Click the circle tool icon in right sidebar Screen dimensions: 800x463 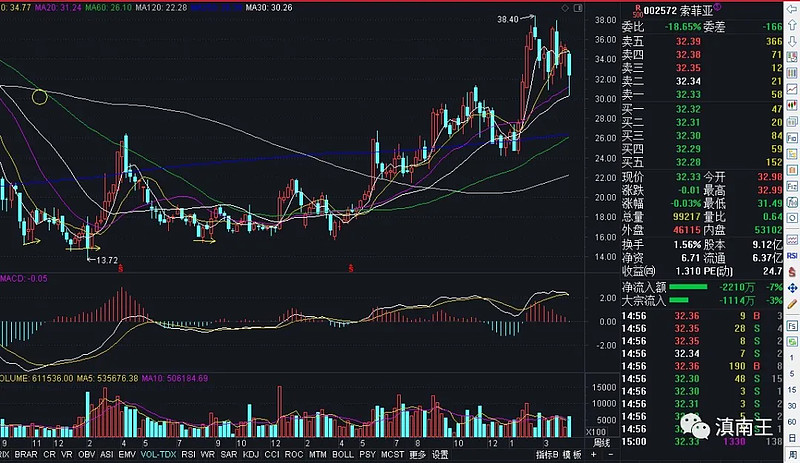click(x=792, y=218)
